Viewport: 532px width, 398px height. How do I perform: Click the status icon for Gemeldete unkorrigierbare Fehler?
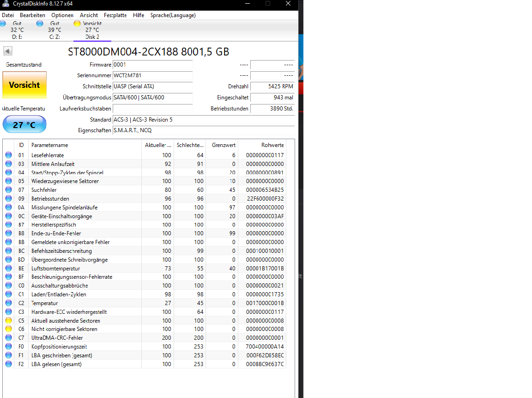tap(8, 242)
